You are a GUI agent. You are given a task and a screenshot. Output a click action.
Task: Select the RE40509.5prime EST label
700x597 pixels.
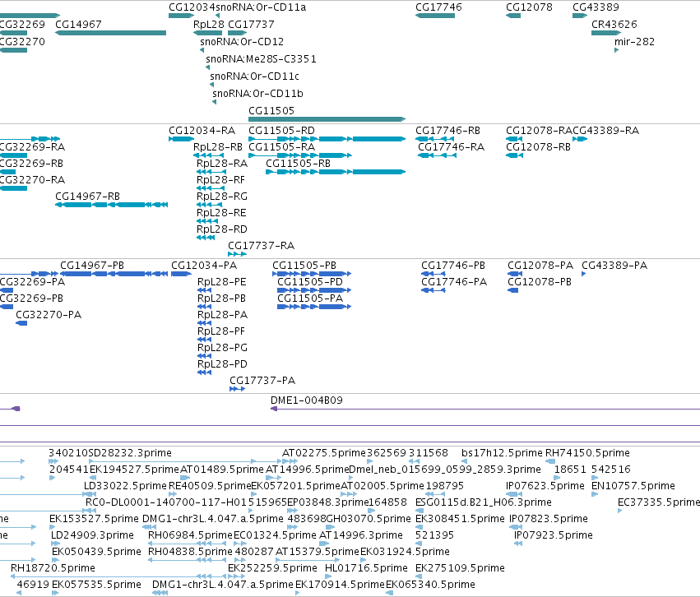[210, 486]
